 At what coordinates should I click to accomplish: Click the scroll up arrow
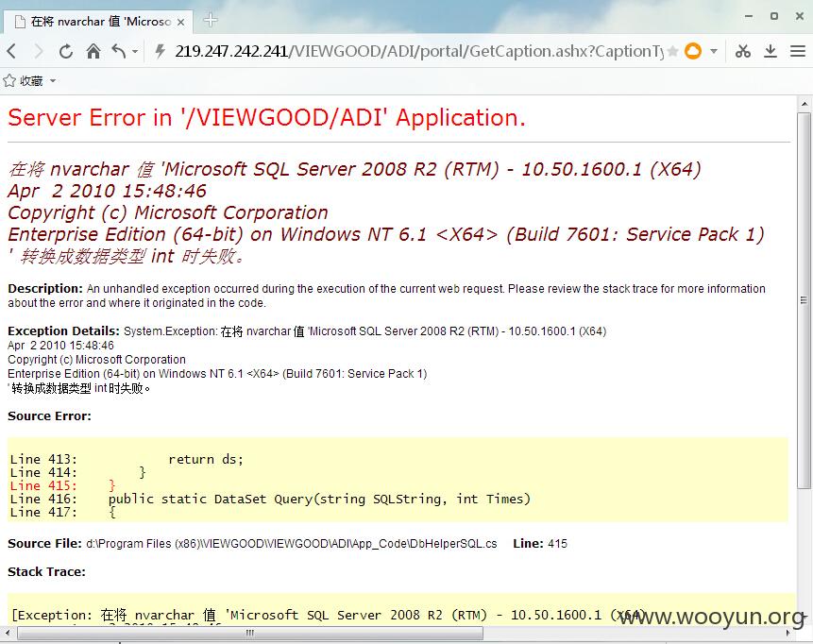click(805, 104)
